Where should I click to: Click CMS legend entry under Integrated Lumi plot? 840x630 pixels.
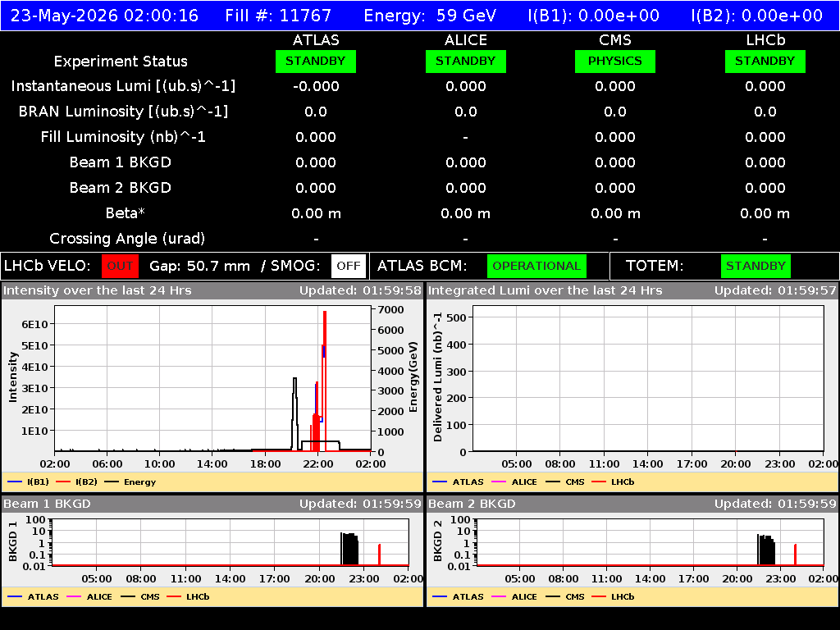565,482
